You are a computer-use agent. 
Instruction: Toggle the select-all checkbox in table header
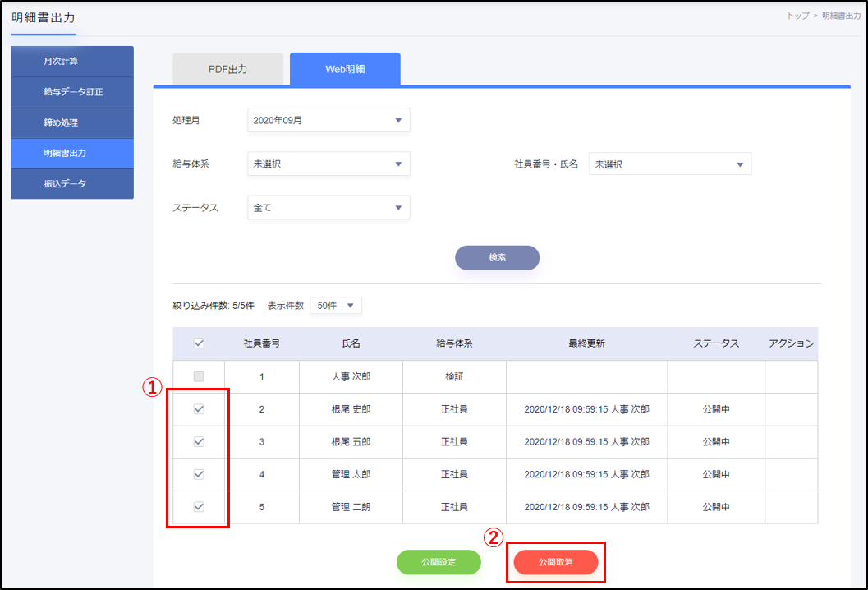198,343
